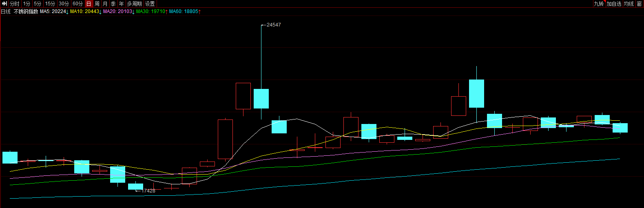The height and width of the screenshot is (208, 644).
Task: Switch to the 季 quarterly chart
Action: 113,4
